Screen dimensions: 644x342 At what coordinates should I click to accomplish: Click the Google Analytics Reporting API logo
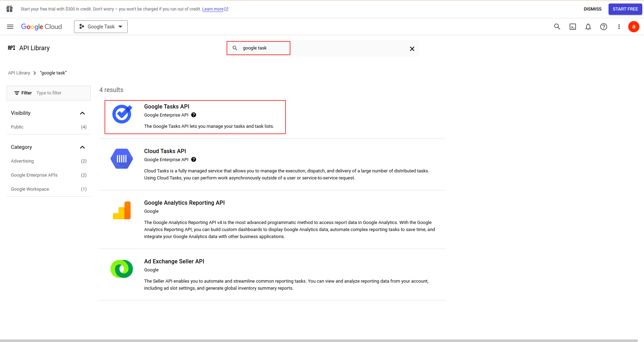coord(122,210)
